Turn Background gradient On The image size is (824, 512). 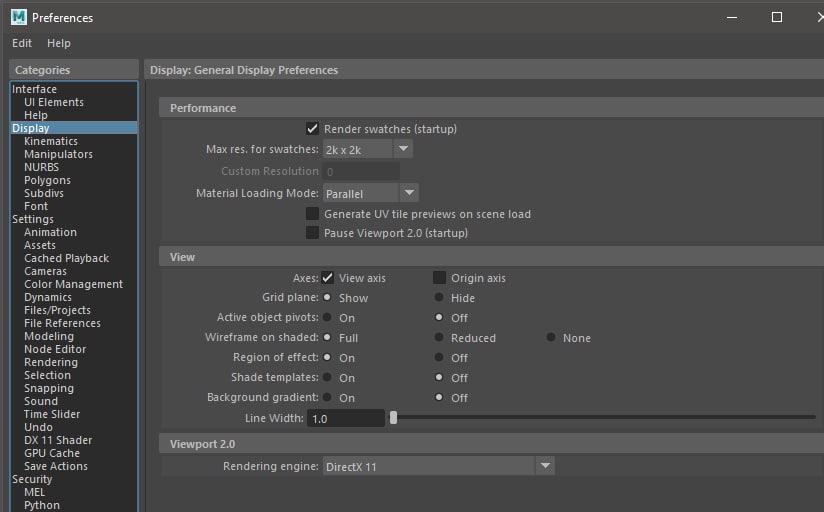point(327,397)
